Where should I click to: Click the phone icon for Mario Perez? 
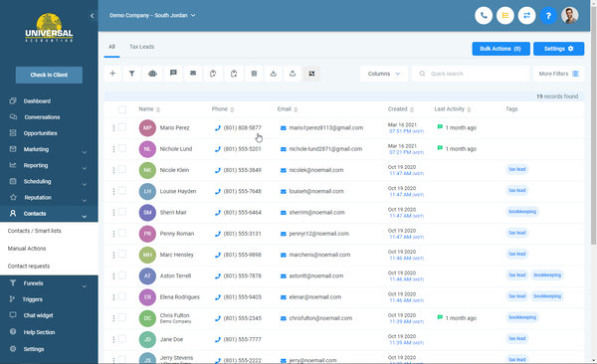coord(218,128)
